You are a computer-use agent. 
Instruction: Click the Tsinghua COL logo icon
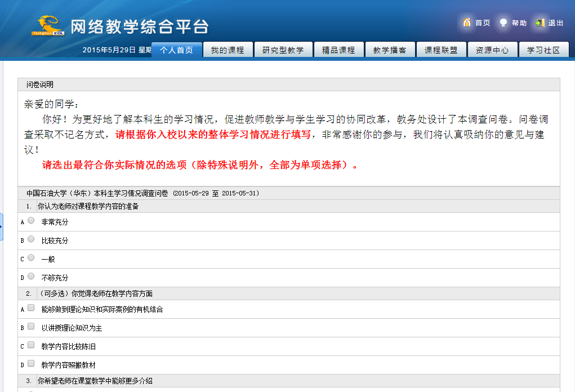49,25
